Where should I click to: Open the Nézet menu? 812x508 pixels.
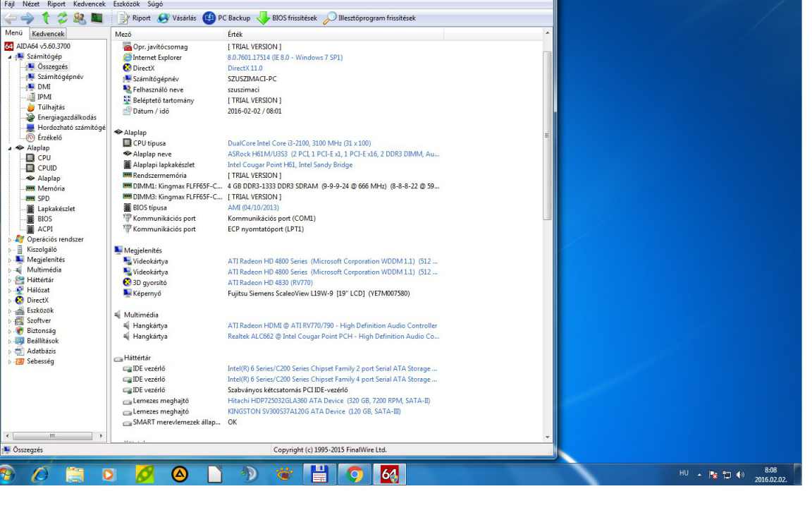coord(31,4)
